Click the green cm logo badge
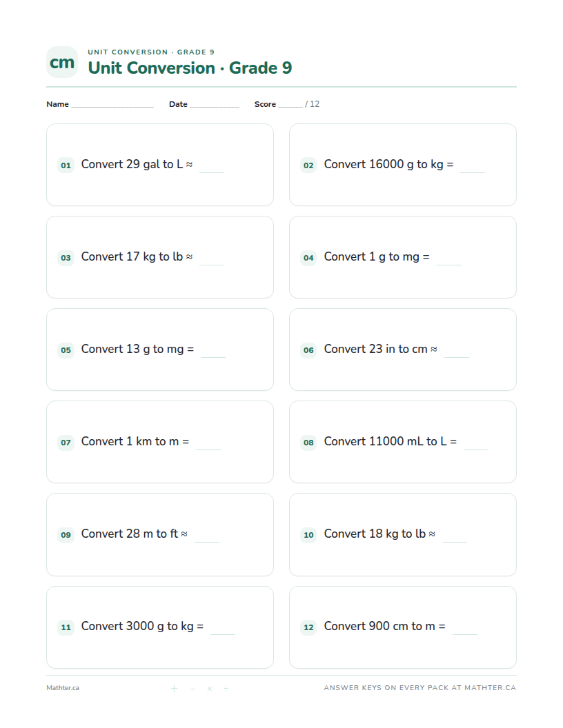Image resolution: width=563 pixels, height=728 pixels. (62, 62)
